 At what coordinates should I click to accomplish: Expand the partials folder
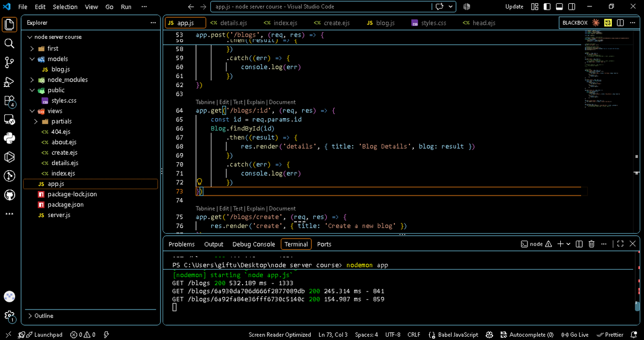(x=37, y=121)
